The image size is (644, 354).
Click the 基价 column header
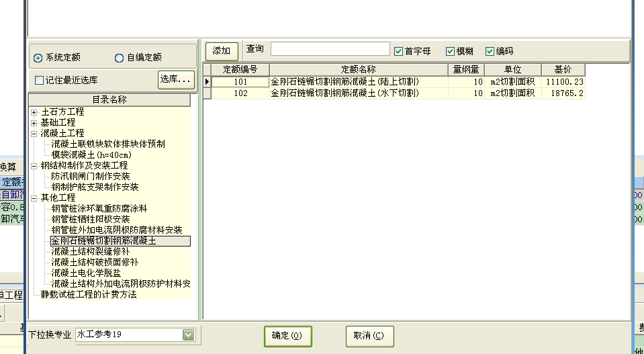pos(563,70)
